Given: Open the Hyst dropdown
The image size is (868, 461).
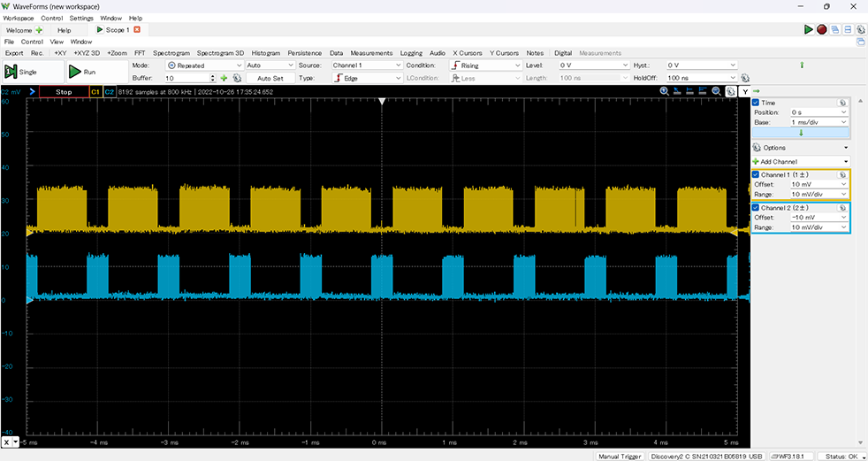Looking at the screenshot, I should pyautogui.click(x=702, y=65).
